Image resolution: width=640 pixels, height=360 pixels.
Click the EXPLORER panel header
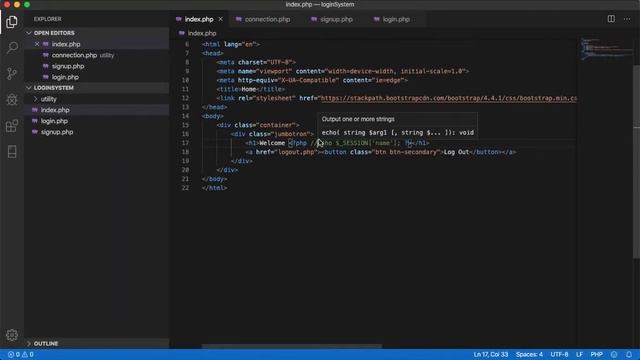(48, 19)
